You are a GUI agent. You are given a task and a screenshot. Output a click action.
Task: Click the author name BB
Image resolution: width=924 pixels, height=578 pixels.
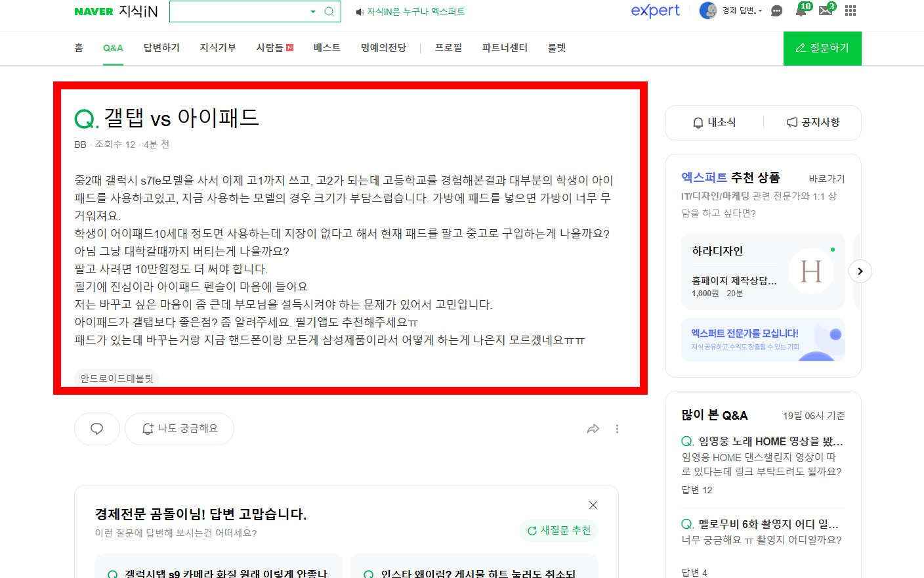click(x=80, y=144)
